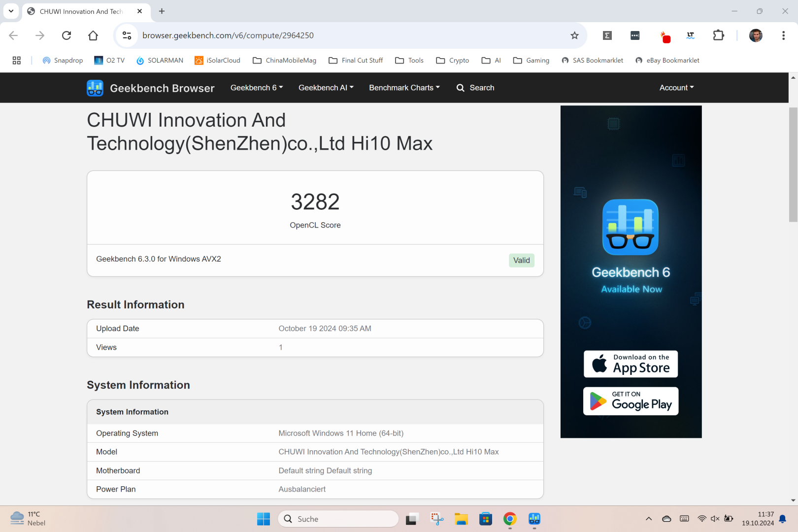Open the O2 TV bookmark
798x532 pixels.
click(109, 61)
